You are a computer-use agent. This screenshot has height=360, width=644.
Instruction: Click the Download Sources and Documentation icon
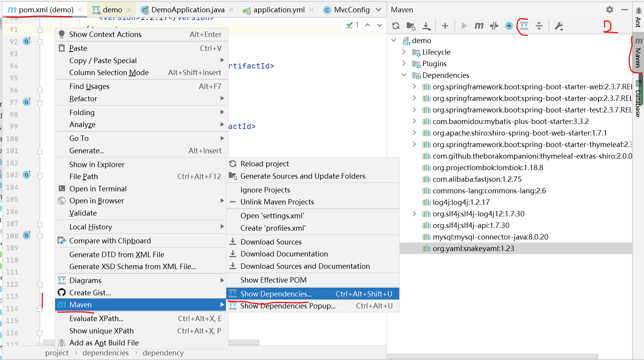click(426, 25)
